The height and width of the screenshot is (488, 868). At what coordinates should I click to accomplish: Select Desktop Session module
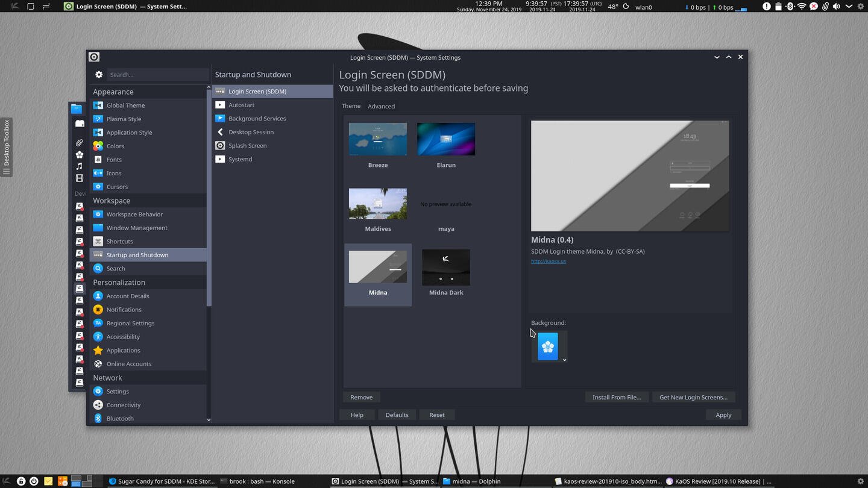coord(272,132)
